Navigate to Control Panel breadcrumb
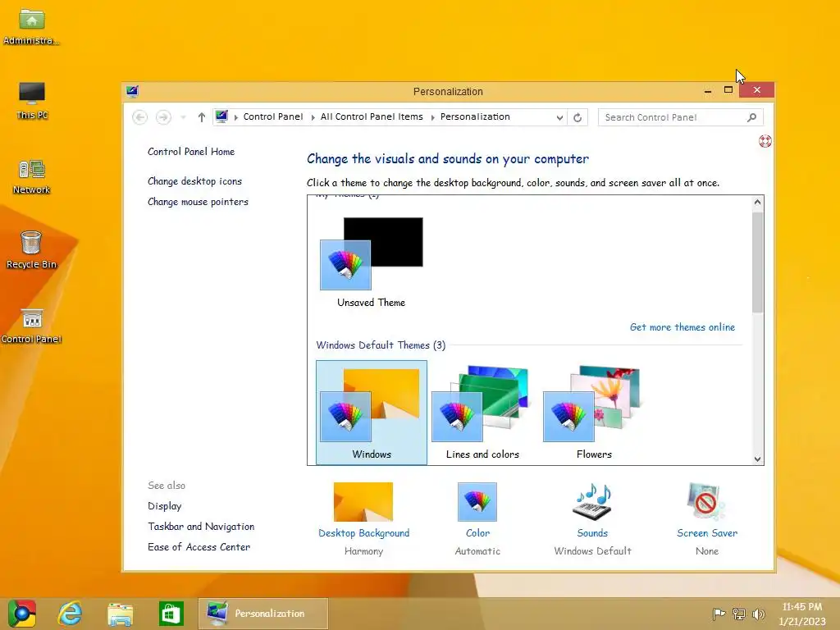 (x=272, y=116)
